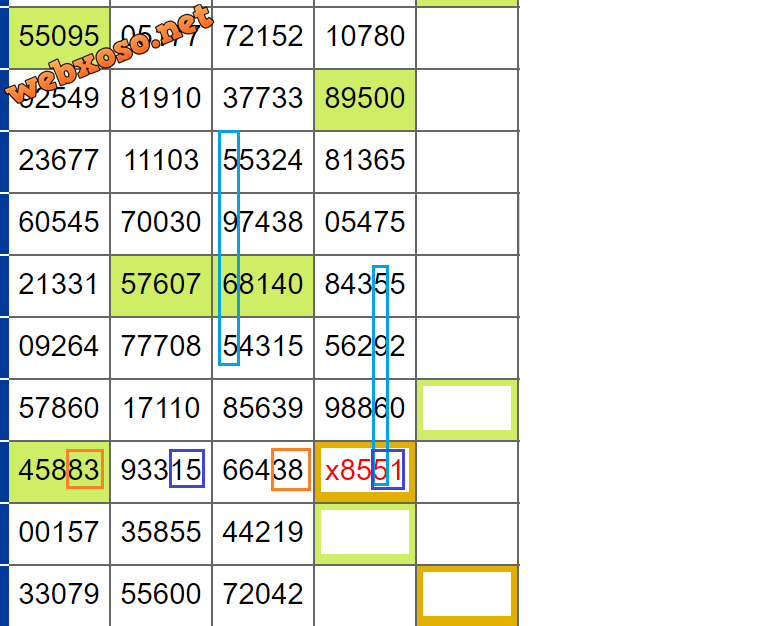
Task: Pick the green highlighted cell 89500
Action: [x=365, y=100]
